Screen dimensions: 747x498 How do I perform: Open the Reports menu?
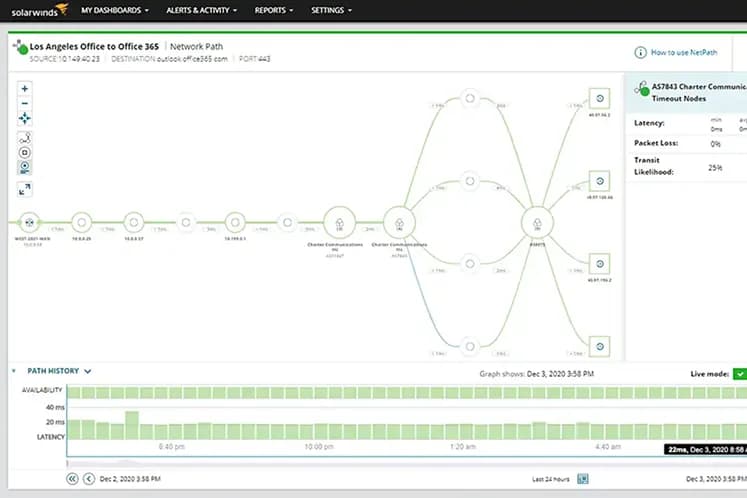click(x=274, y=10)
